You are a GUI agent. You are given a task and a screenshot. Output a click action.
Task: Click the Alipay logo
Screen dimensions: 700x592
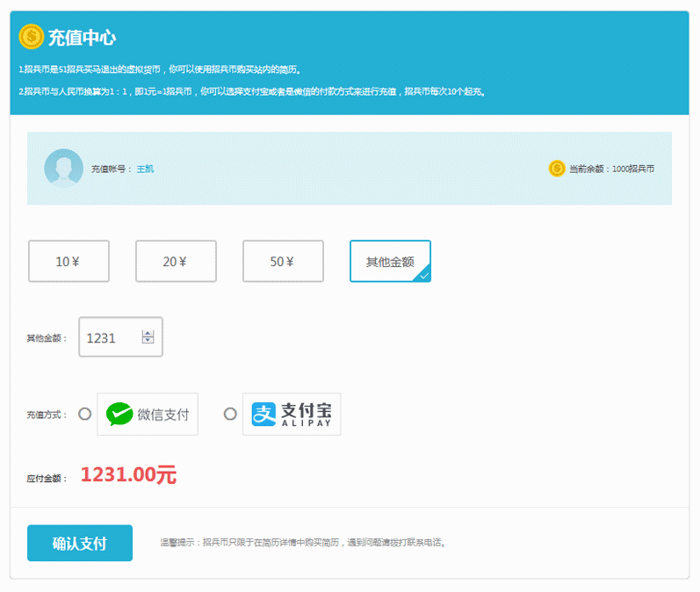tap(292, 414)
